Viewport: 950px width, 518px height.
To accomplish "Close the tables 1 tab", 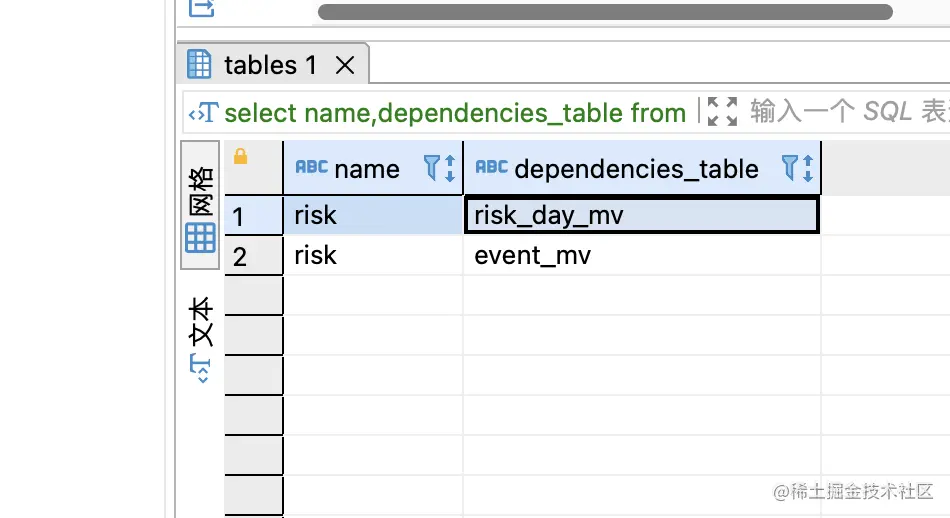I will 344,66.
